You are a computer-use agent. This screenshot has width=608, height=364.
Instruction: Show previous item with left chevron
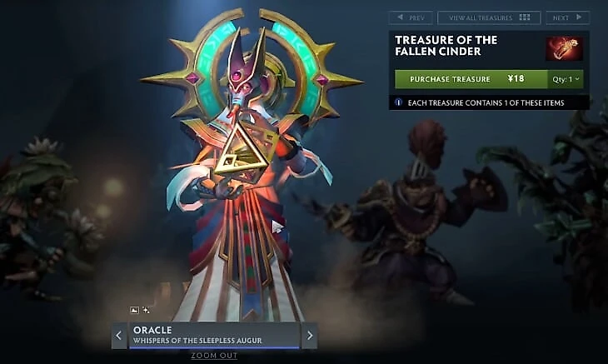click(119, 336)
